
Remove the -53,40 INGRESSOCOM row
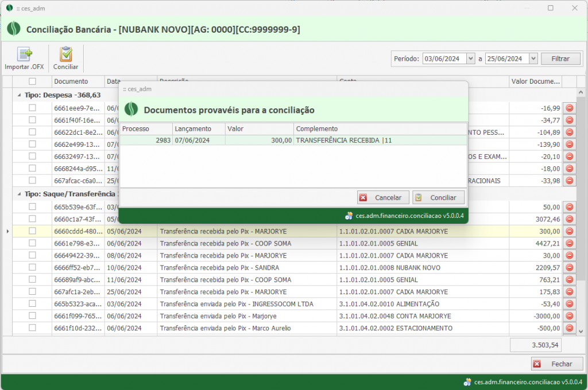(569, 304)
